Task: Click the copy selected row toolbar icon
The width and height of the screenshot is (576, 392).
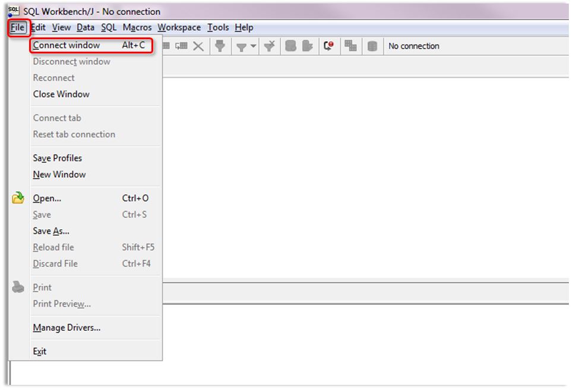Action: (x=181, y=46)
